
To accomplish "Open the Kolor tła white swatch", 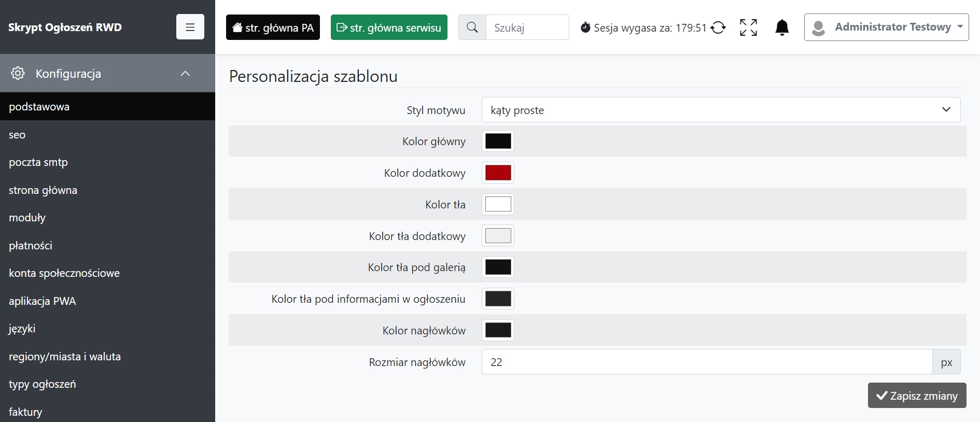I will pyautogui.click(x=498, y=204).
